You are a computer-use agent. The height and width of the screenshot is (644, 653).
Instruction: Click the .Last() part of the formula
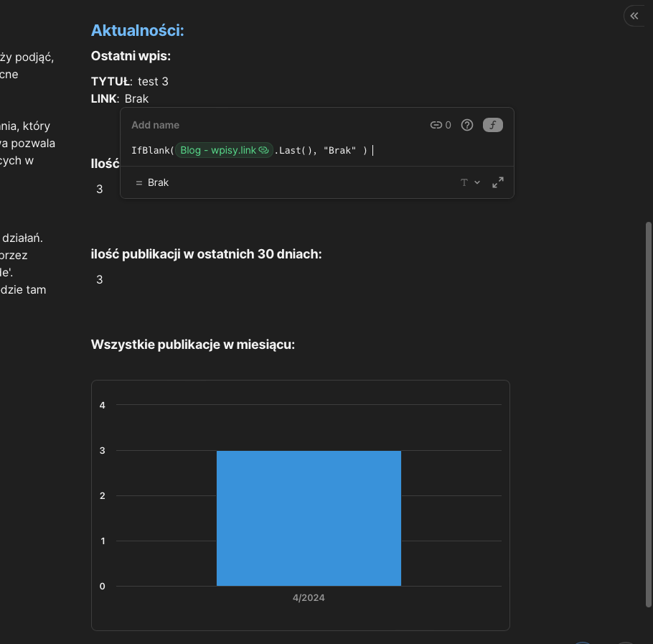coord(293,150)
